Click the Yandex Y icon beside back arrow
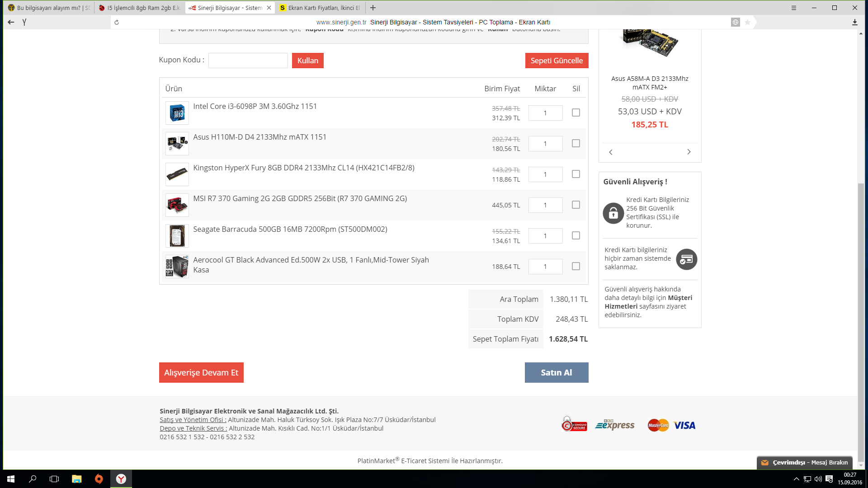Viewport: 868px width, 488px height. click(x=24, y=22)
